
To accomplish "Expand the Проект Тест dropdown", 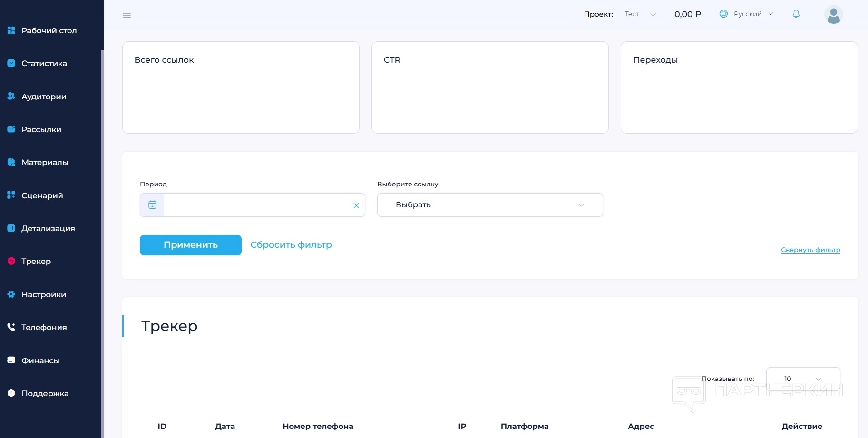I will click(x=640, y=14).
